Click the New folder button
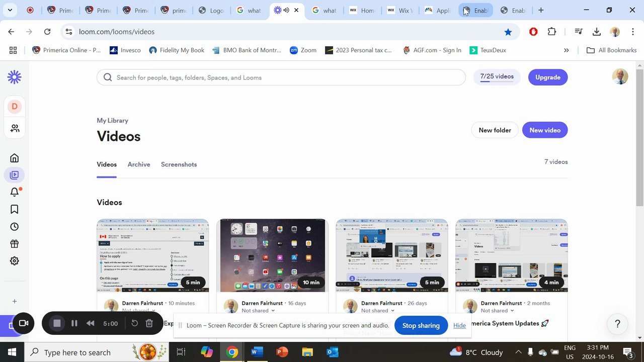644x362 pixels. point(495,130)
